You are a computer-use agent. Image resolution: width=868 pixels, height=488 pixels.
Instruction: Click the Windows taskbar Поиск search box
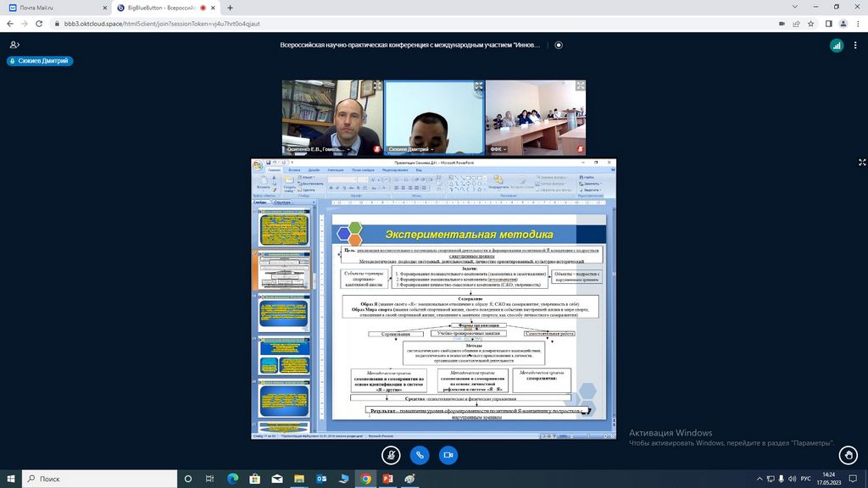[100, 479]
